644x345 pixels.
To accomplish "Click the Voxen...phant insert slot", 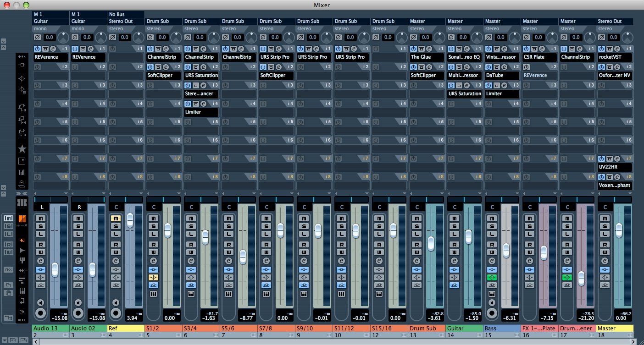I will point(615,186).
